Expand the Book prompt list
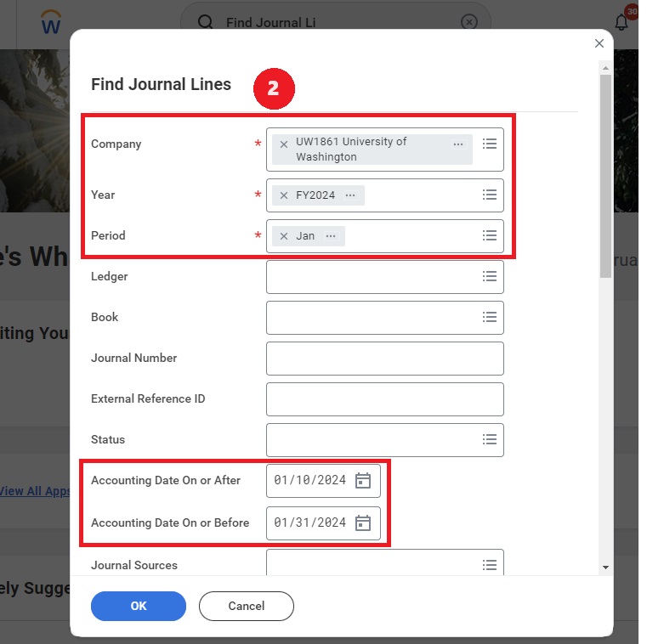The image size is (664, 644). [489, 317]
